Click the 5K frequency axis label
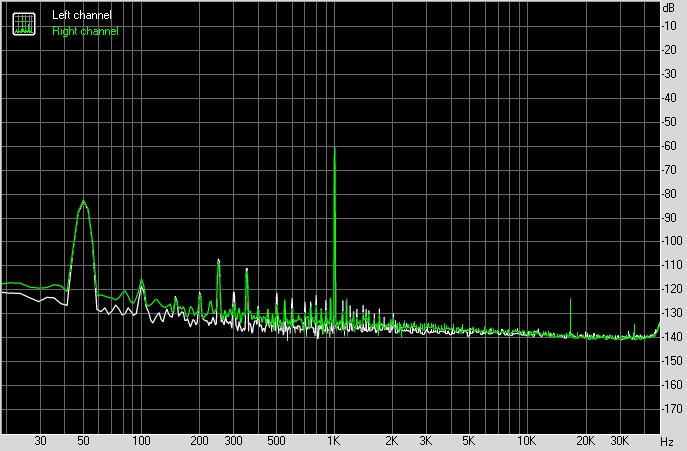The width and height of the screenshot is (687, 451). (x=468, y=440)
